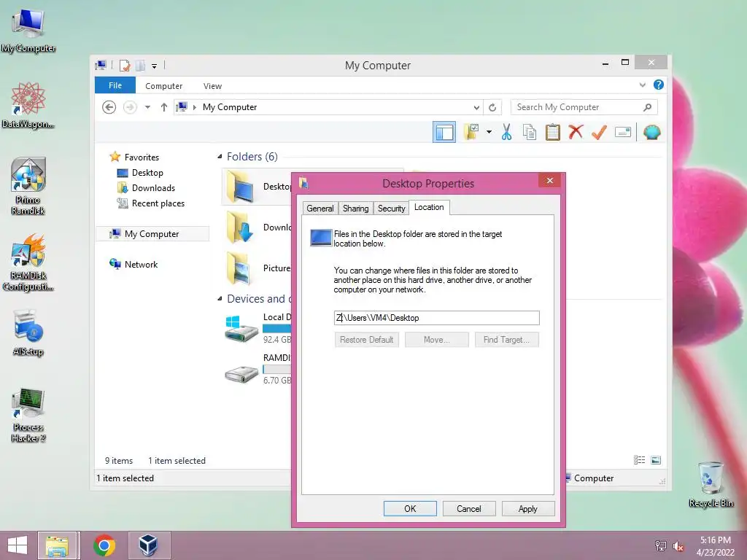The width and height of the screenshot is (747, 560).
Task: Switch to Sharing tab in Properties
Action: [x=355, y=208]
